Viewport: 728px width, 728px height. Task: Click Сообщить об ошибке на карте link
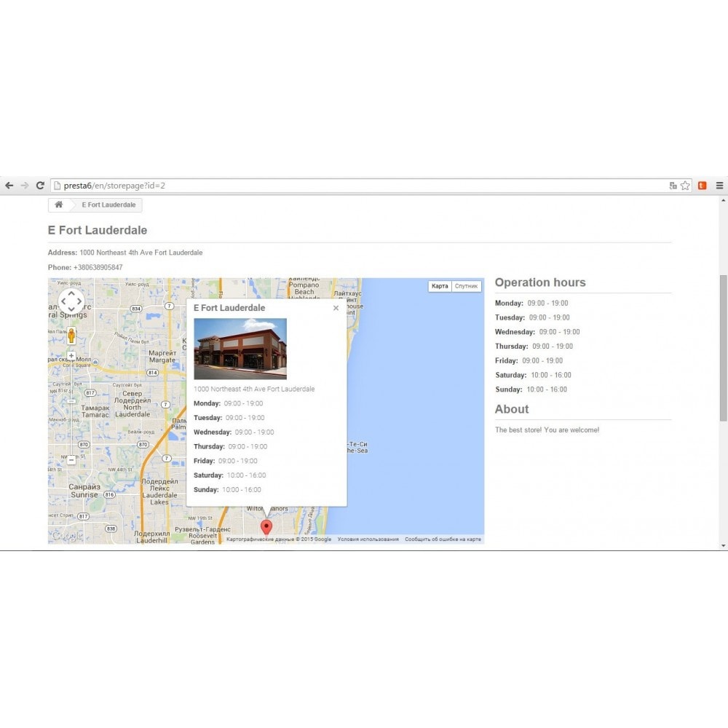(443, 539)
